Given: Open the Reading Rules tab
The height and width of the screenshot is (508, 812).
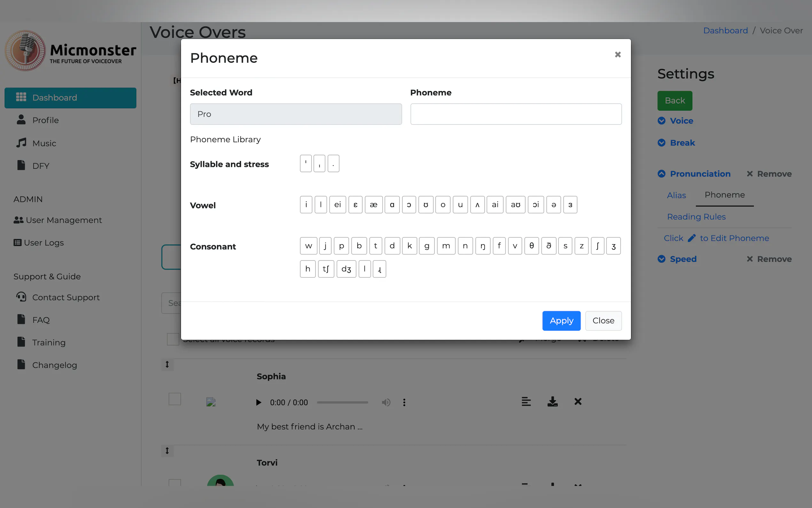Looking at the screenshot, I should 696,217.
